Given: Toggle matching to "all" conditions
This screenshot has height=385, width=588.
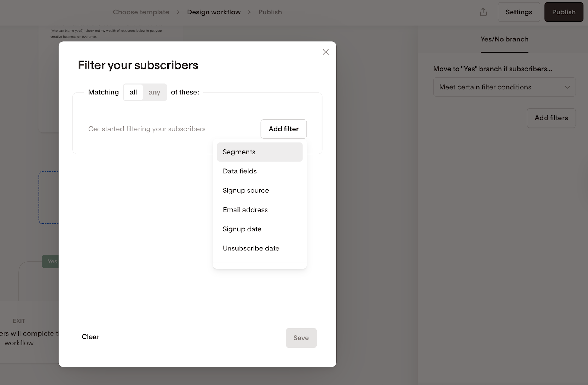Looking at the screenshot, I should pyautogui.click(x=133, y=92).
